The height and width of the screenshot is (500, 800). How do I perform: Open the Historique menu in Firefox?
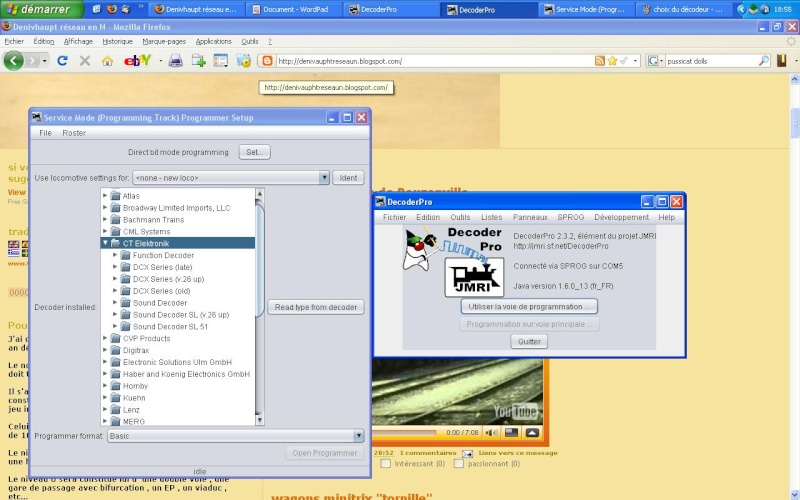(117, 41)
